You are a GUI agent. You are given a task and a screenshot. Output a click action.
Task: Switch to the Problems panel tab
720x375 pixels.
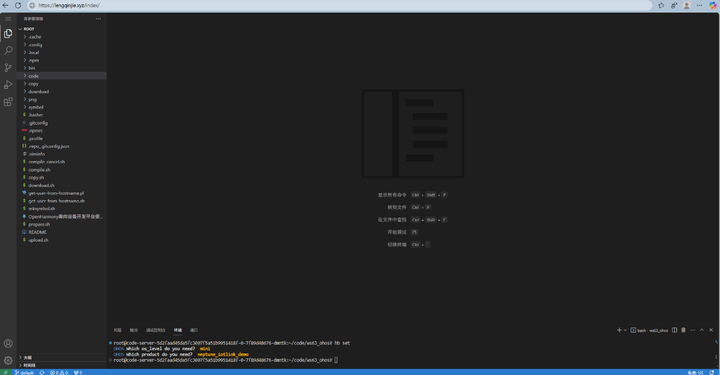[x=118, y=330]
